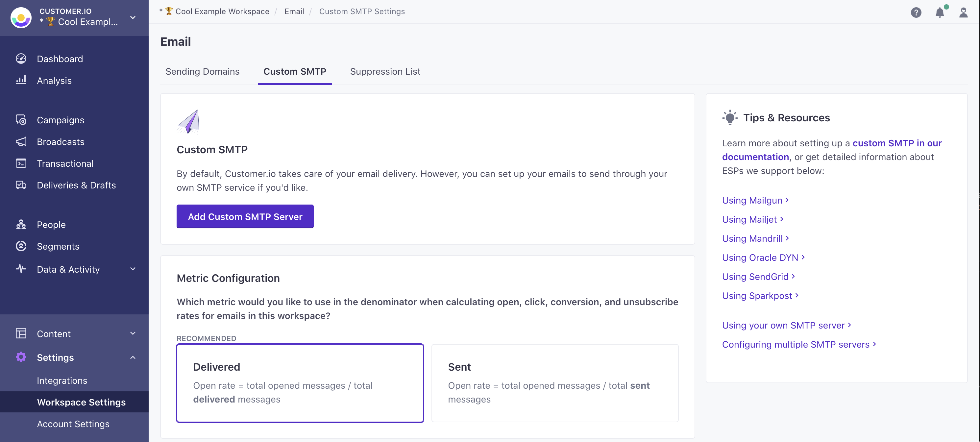This screenshot has width=980, height=442.
Task: Open Segments from the sidebar
Action: coord(58,246)
